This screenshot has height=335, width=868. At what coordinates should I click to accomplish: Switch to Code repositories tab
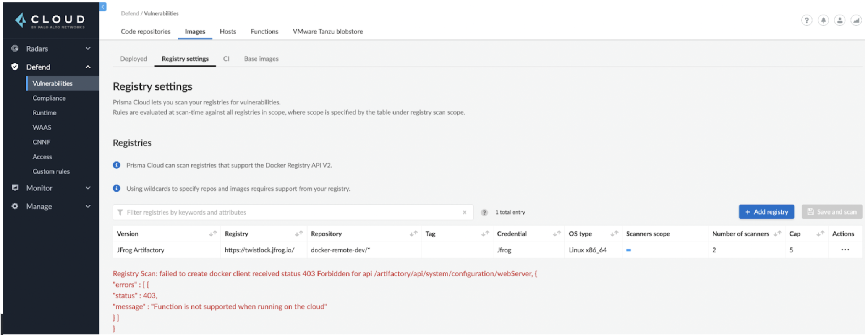[x=146, y=31]
